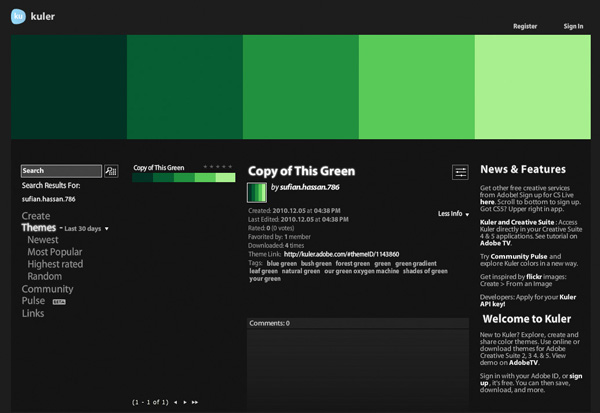Click the Register link
This screenshot has height=413, width=600.
pyautogui.click(x=525, y=26)
